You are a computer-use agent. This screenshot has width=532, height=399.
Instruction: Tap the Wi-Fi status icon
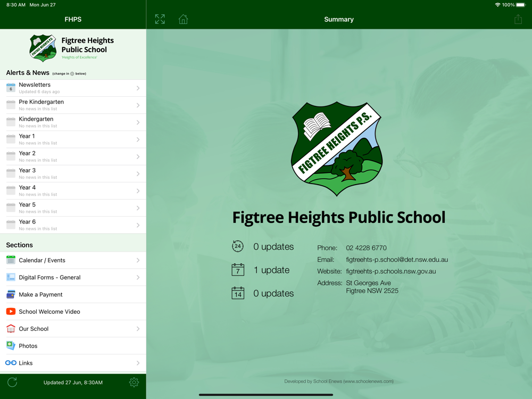497,5
